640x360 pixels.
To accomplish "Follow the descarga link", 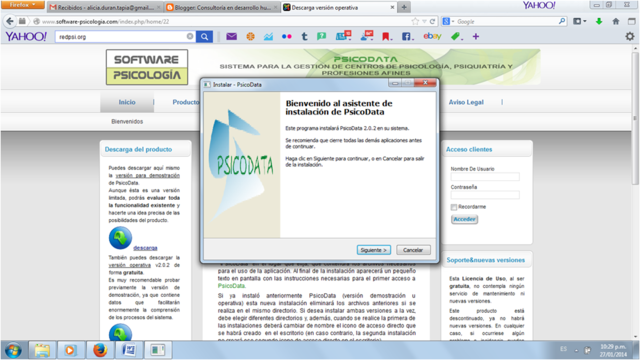I will click(x=145, y=248).
